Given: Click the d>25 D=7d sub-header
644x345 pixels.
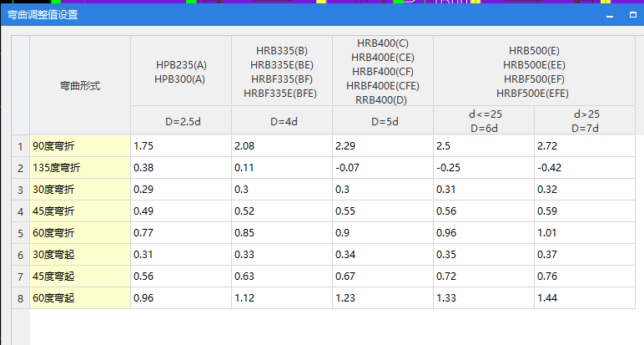Looking at the screenshot, I should click(x=585, y=120).
